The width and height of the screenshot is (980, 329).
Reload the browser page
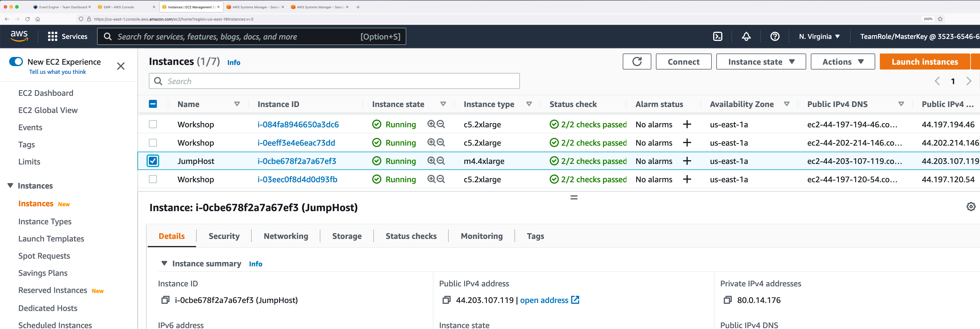tap(27, 19)
